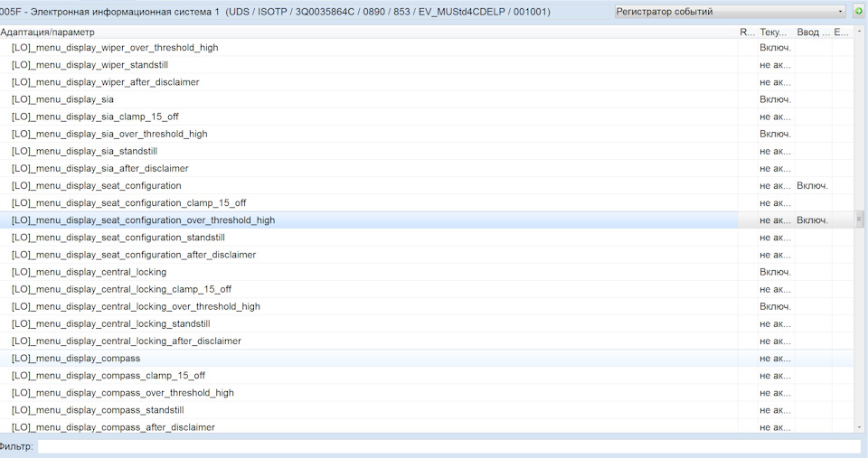Select row menu_display_seat_configuration_over_threshold_high

pyautogui.click(x=426, y=220)
